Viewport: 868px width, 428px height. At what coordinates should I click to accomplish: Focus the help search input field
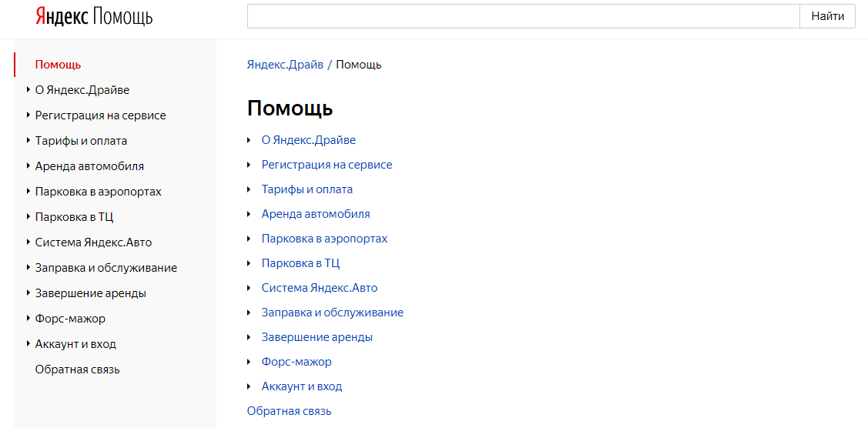coord(524,16)
